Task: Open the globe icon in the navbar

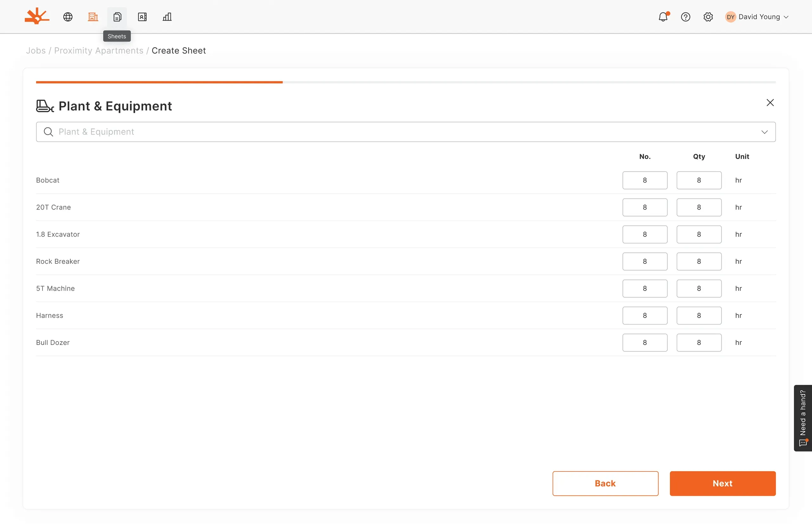Action: tap(68, 17)
